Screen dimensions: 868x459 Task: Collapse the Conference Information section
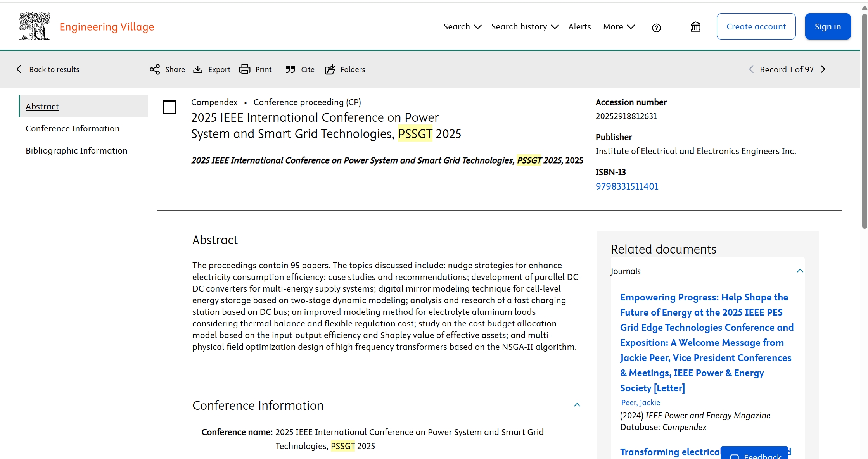tap(577, 405)
